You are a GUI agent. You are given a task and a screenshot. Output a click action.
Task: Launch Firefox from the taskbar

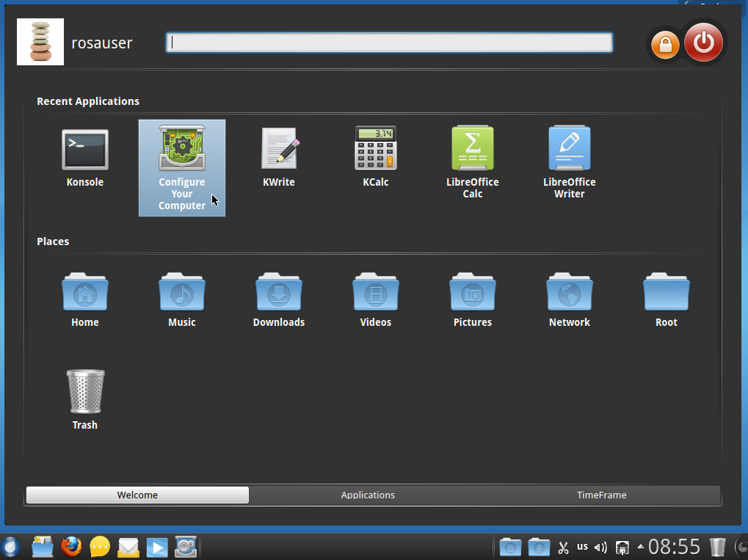[71, 547]
